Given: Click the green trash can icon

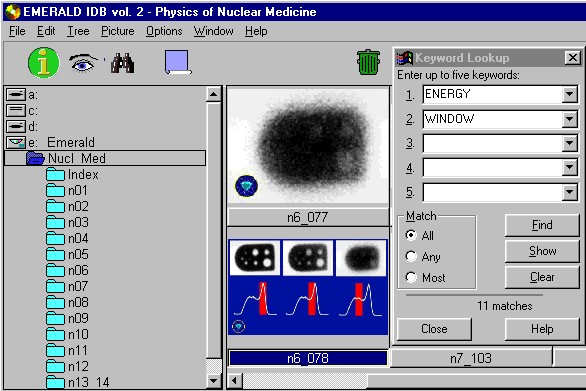Looking at the screenshot, I should (368, 62).
